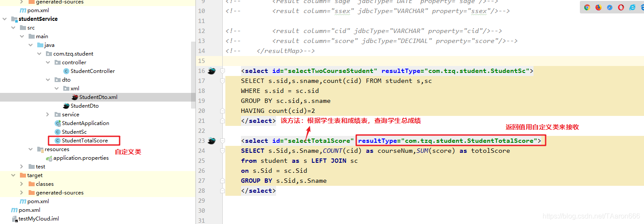Expand generated-sources folder below classes
644x224 pixels.
(22, 193)
